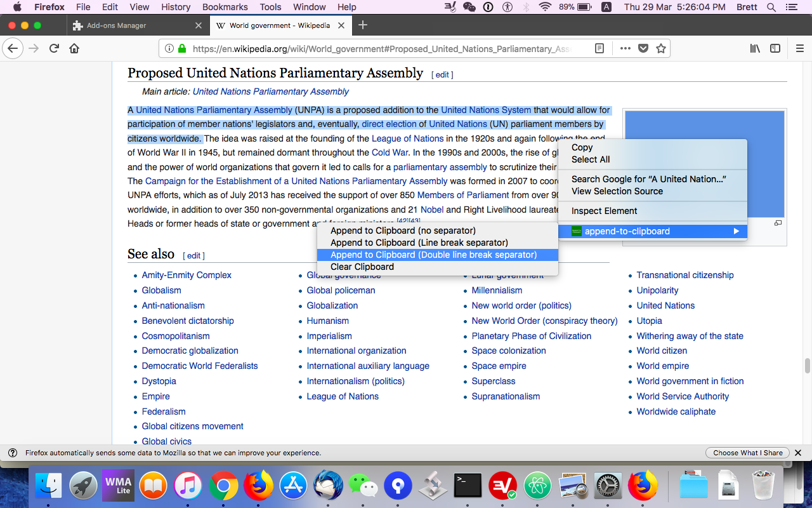Reload the current page
The width and height of the screenshot is (812, 508).
click(x=55, y=48)
